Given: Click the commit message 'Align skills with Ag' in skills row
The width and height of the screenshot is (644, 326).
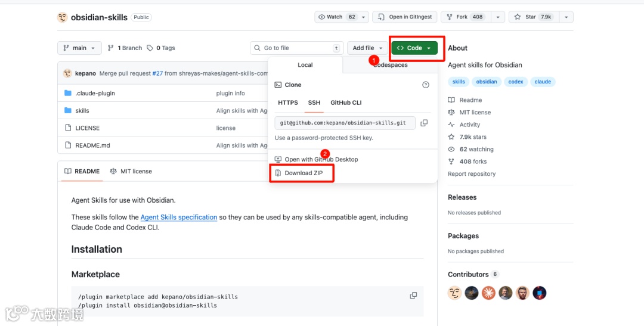Looking at the screenshot, I should pyautogui.click(x=242, y=110).
